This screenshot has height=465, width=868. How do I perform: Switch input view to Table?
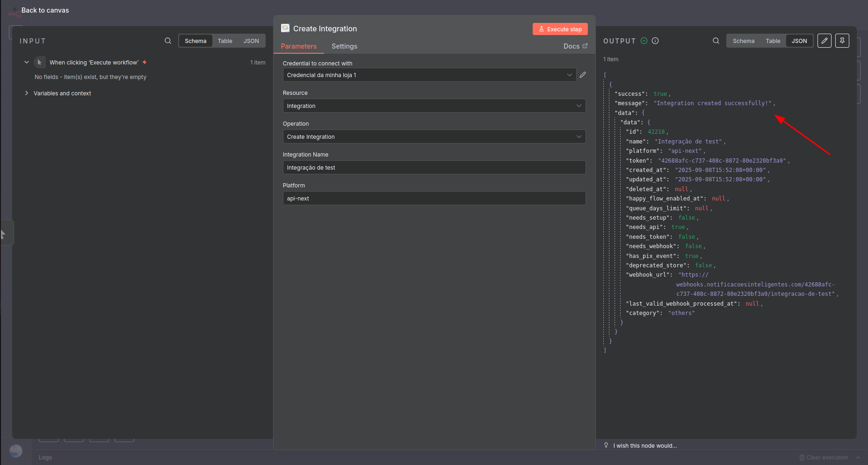pos(225,41)
